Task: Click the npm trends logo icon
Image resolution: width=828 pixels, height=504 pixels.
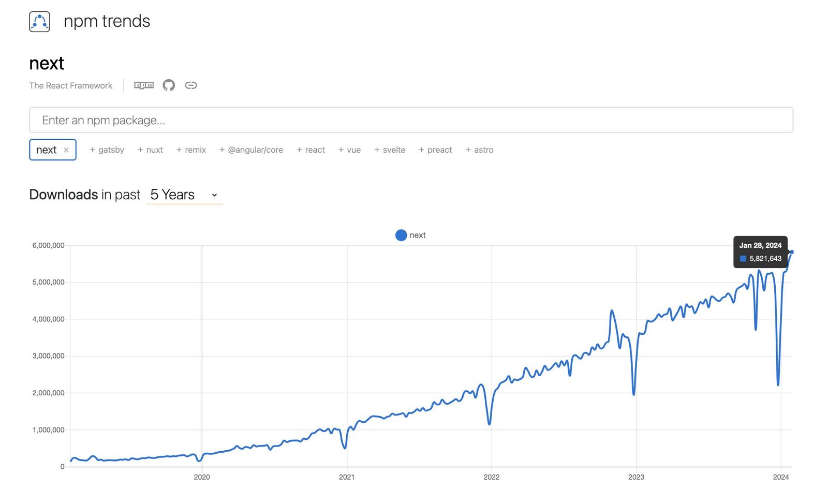Action: (39, 21)
